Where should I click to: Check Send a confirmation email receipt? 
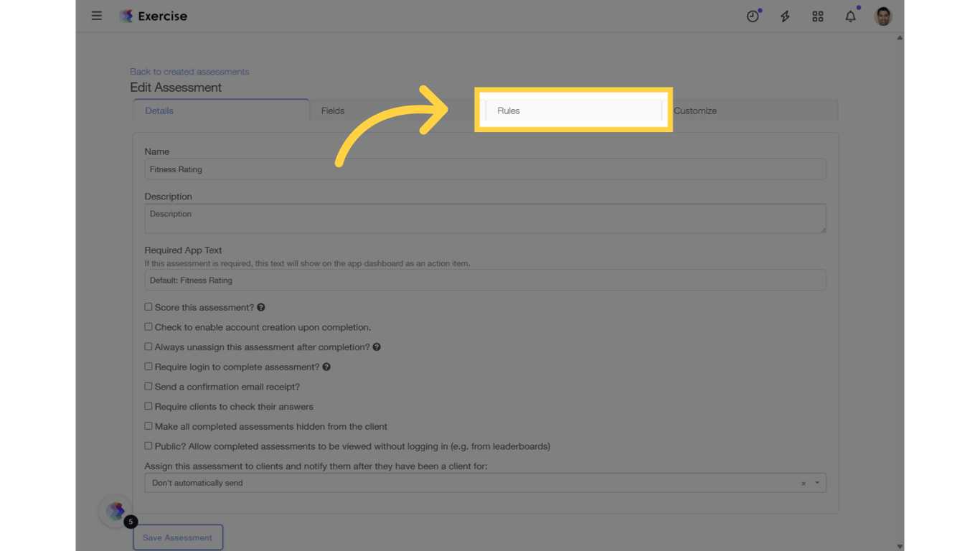click(x=149, y=387)
